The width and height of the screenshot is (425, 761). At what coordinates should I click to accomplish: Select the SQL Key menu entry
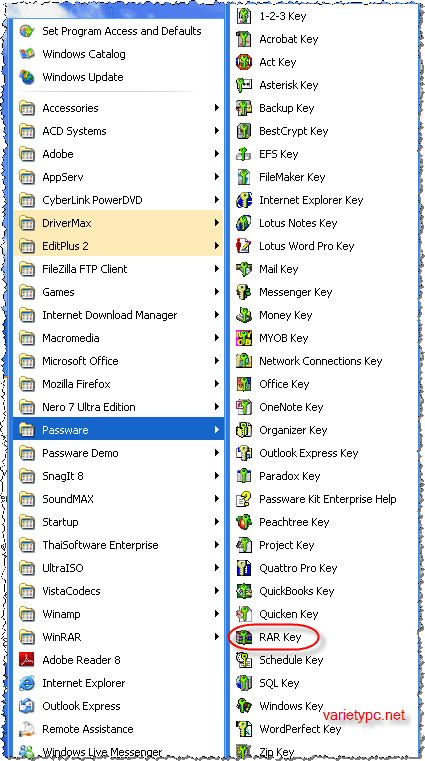tap(325, 683)
